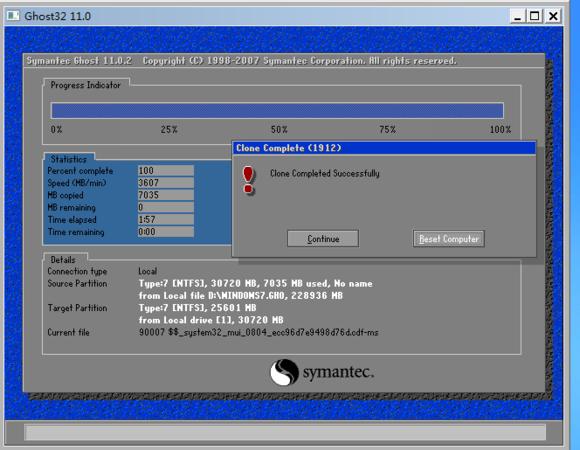Click the Connection type Local value
Image resolution: width=580 pixels, height=450 pixels.
click(x=148, y=271)
